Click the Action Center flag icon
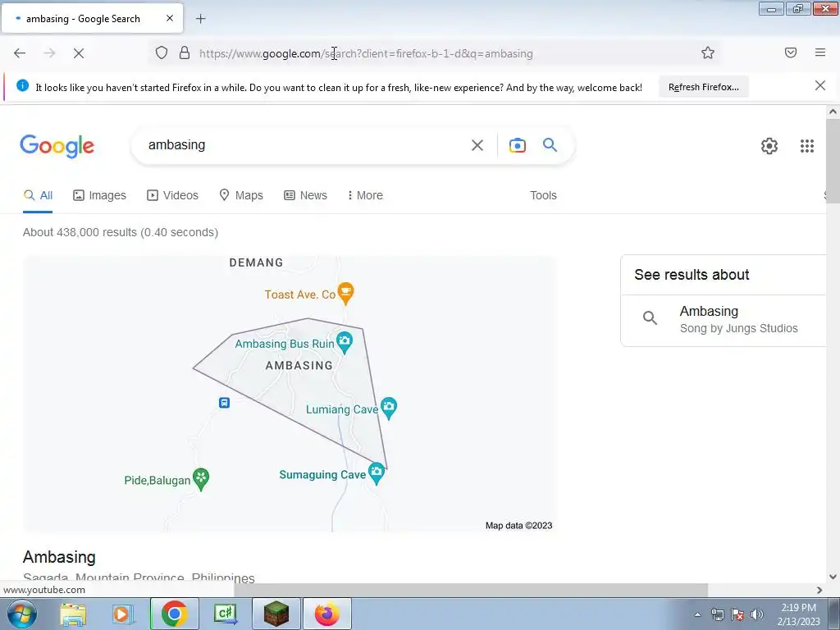Viewport: 840px width, 630px height. (x=737, y=614)
